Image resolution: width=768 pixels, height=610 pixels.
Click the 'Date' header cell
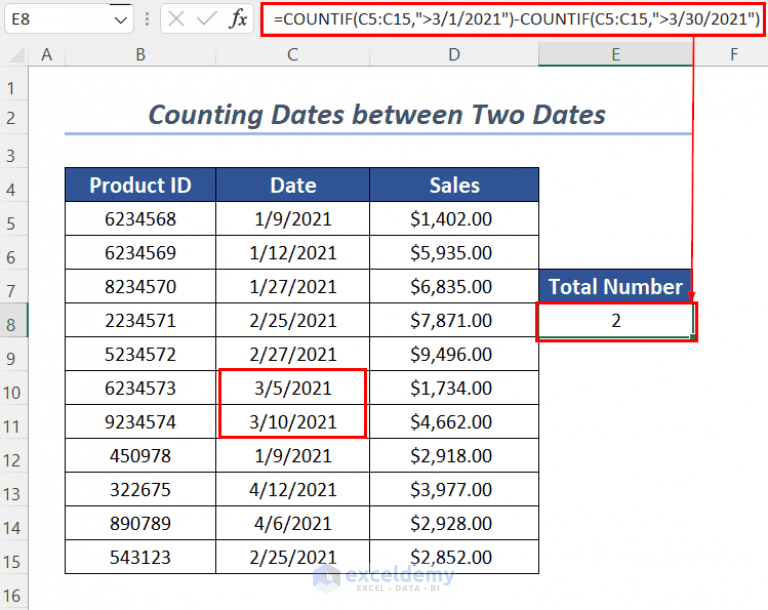[x=292, y=185]
